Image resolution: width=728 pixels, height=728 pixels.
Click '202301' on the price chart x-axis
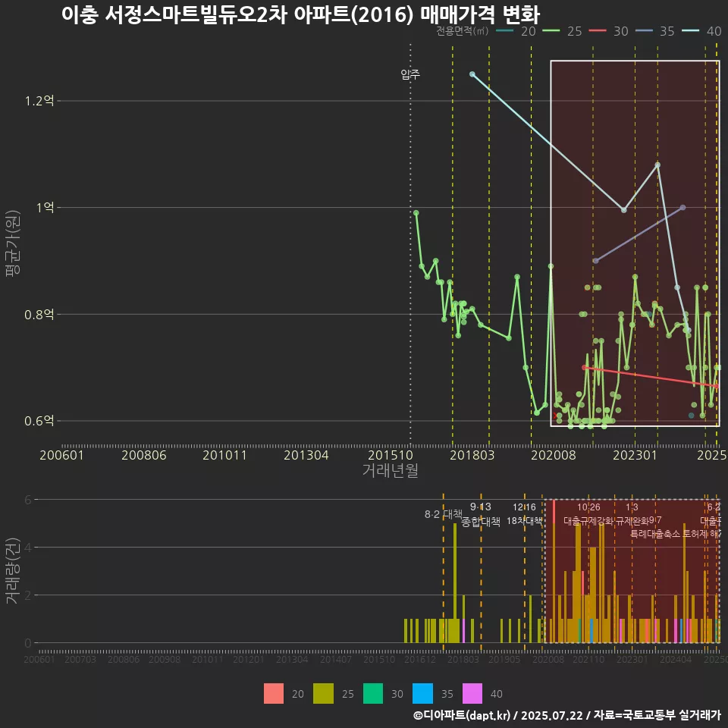(x=635, y=455)
